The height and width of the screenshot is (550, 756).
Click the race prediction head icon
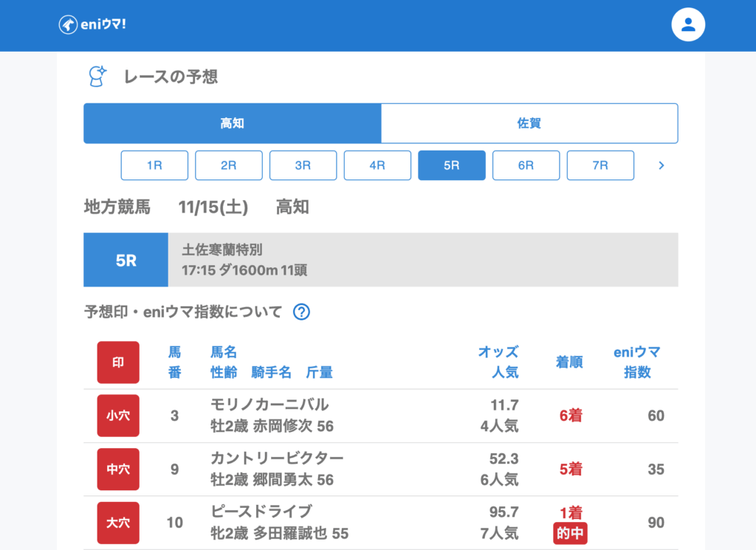click(x=97, y=76)
